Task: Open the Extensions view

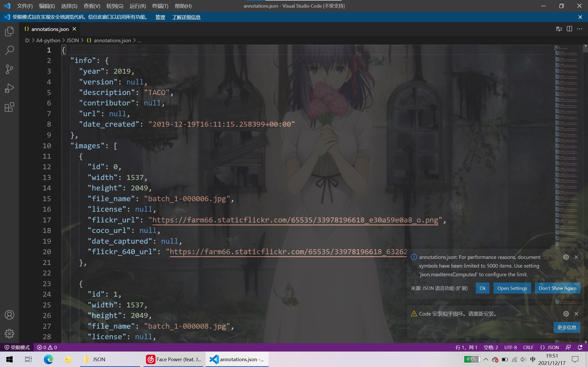Action: (x=9, y=107)
